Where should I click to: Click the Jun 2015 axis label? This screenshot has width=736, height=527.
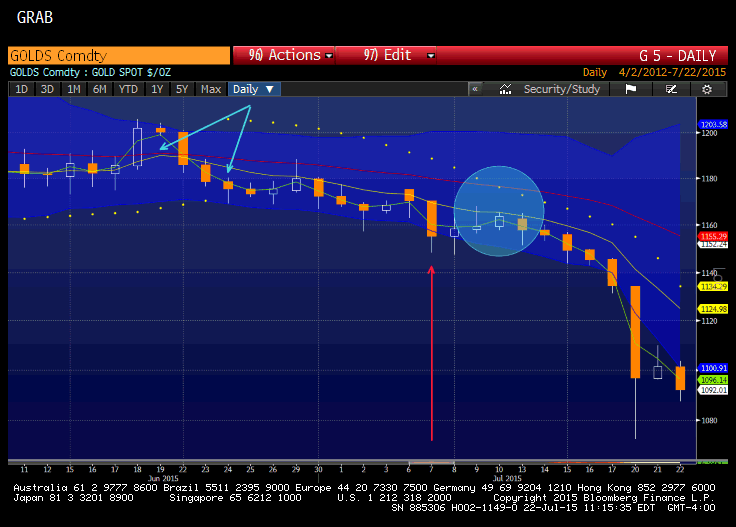[x=163, y=478]
